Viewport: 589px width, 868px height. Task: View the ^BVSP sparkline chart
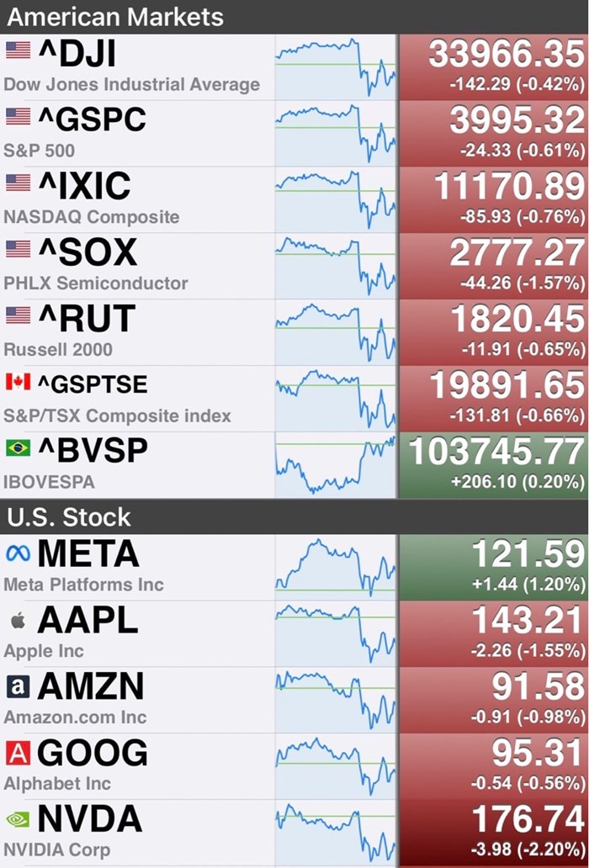(x=335, y=465)
